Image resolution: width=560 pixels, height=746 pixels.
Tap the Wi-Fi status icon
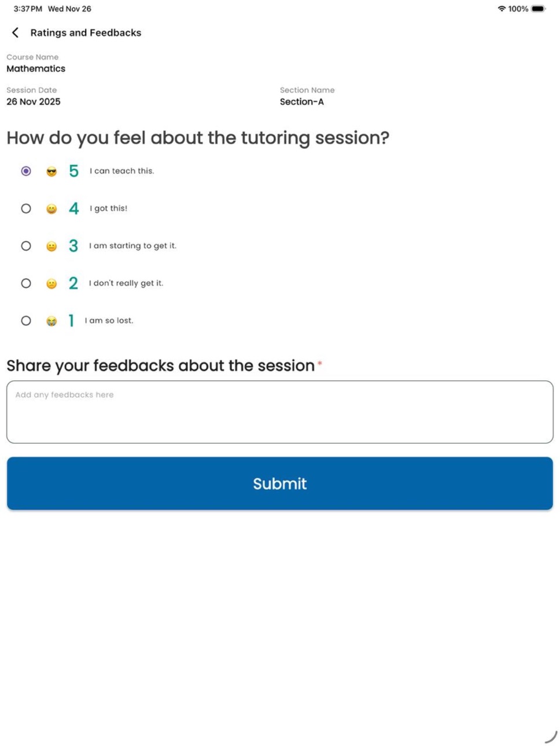tap(502, 9)
